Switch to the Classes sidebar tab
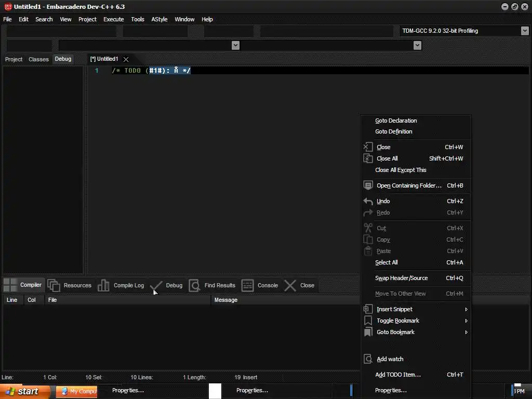The image size is (532, 399). tap(38, 59)
